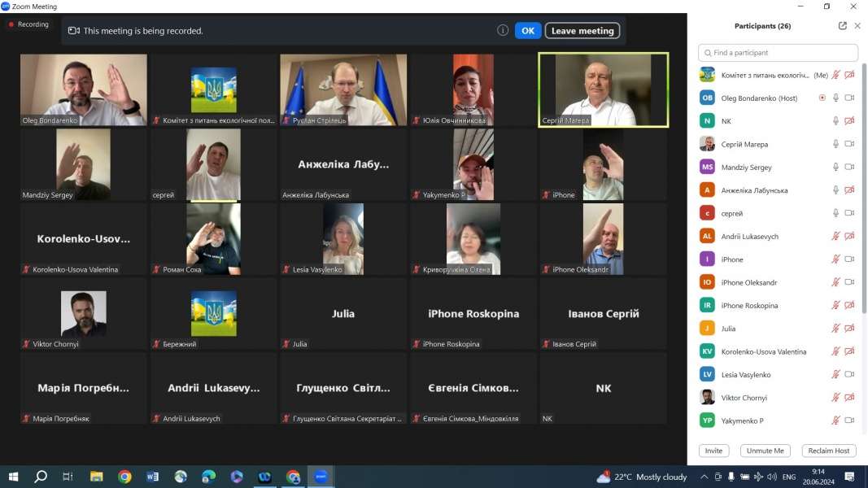868x488 pixels.
Task: Click the Find a participant search box
Action: [778, 53]
